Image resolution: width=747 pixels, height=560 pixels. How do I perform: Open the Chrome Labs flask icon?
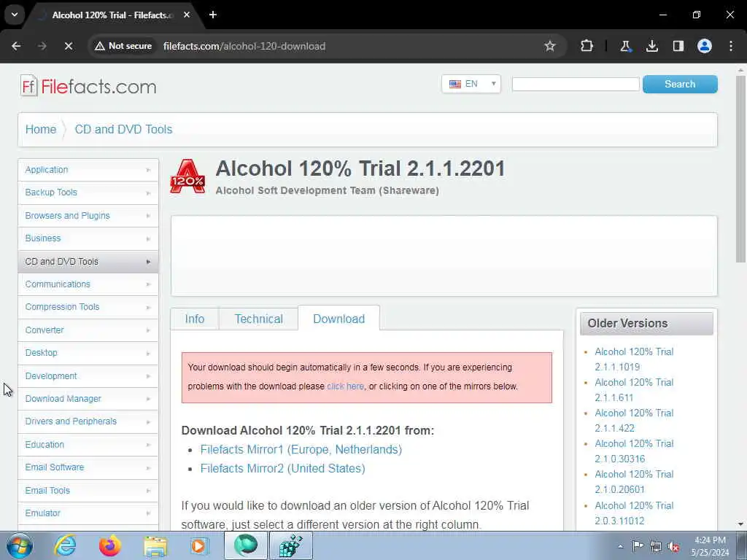[625, 46]
